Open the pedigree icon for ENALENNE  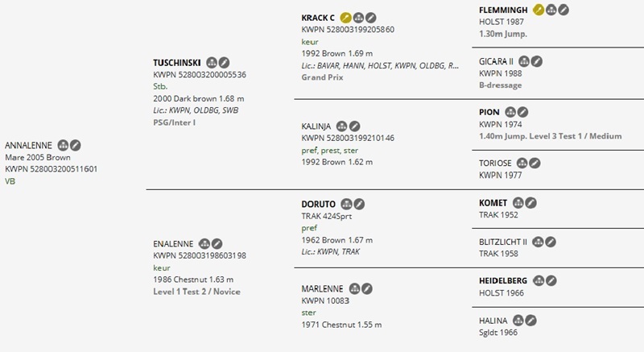click(204, 243)
